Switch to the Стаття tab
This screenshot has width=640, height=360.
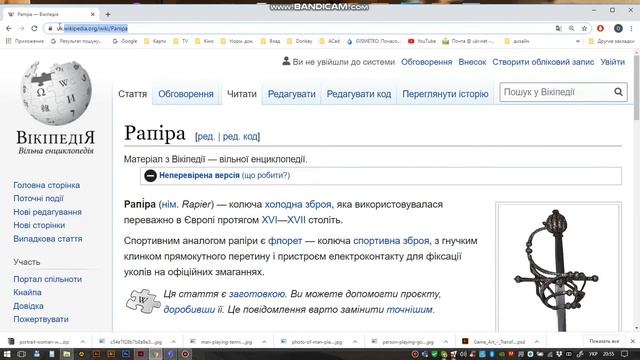pyautogui.click(x=133, y=94)
